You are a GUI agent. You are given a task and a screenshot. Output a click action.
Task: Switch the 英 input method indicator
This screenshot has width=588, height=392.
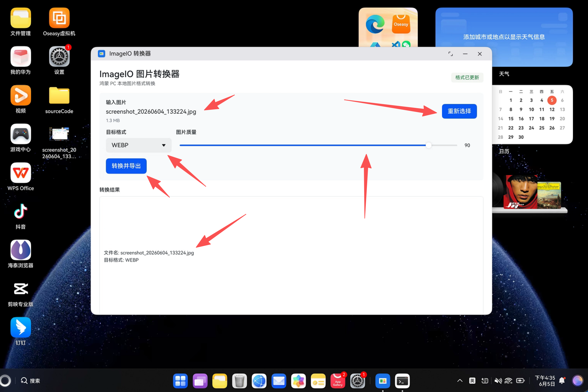tap(472, 381)
